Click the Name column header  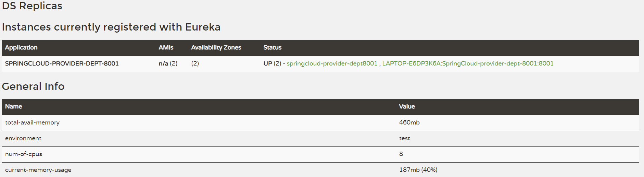pos(14,107)
